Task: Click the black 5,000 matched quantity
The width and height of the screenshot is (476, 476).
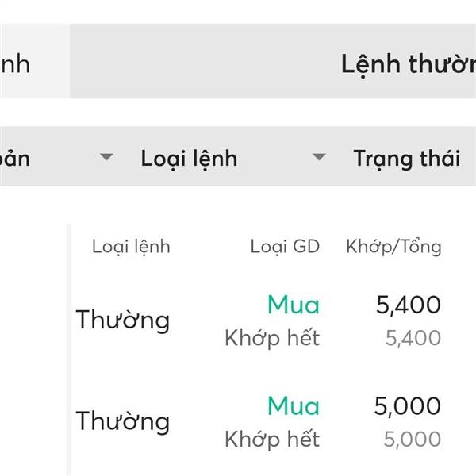Action: click(x=408, y=405)
